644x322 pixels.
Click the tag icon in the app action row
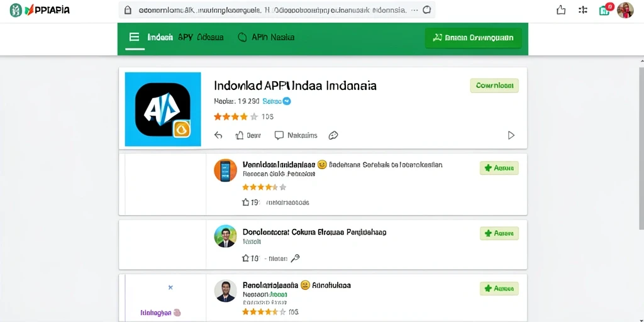point(333,135)
